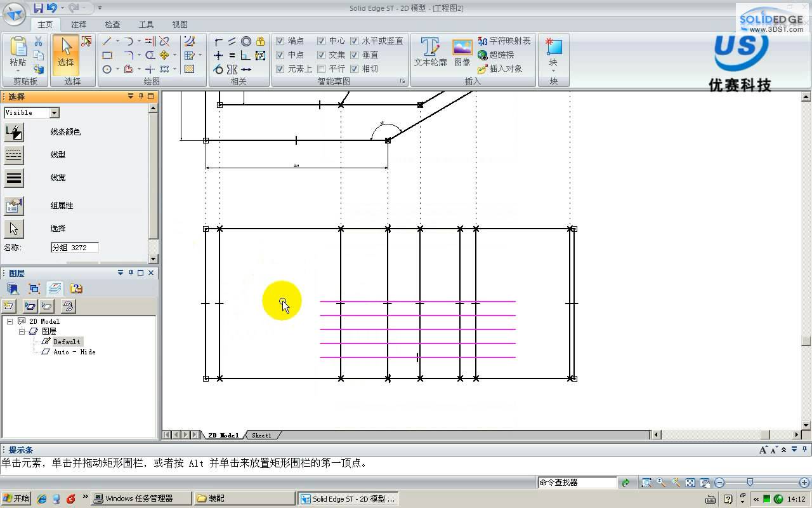This screenshot has height=508, width=812.
Task: Open the quick access toolbar customize arrow
Action: click(x=100, y=8)
